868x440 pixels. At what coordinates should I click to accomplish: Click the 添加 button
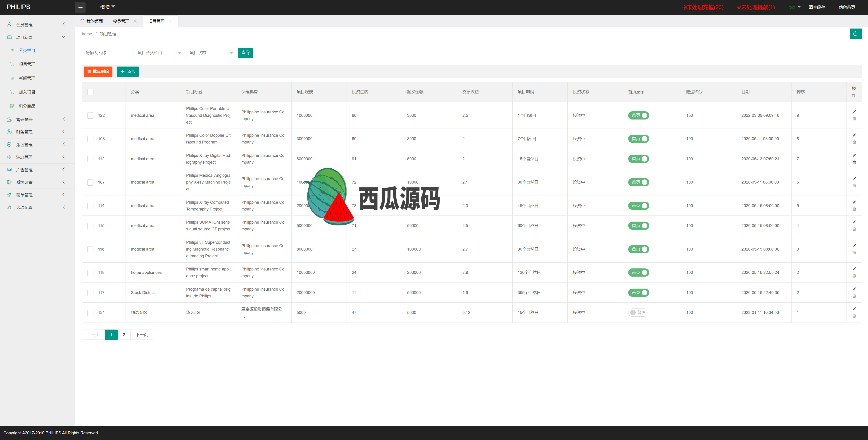pos(128,72)
